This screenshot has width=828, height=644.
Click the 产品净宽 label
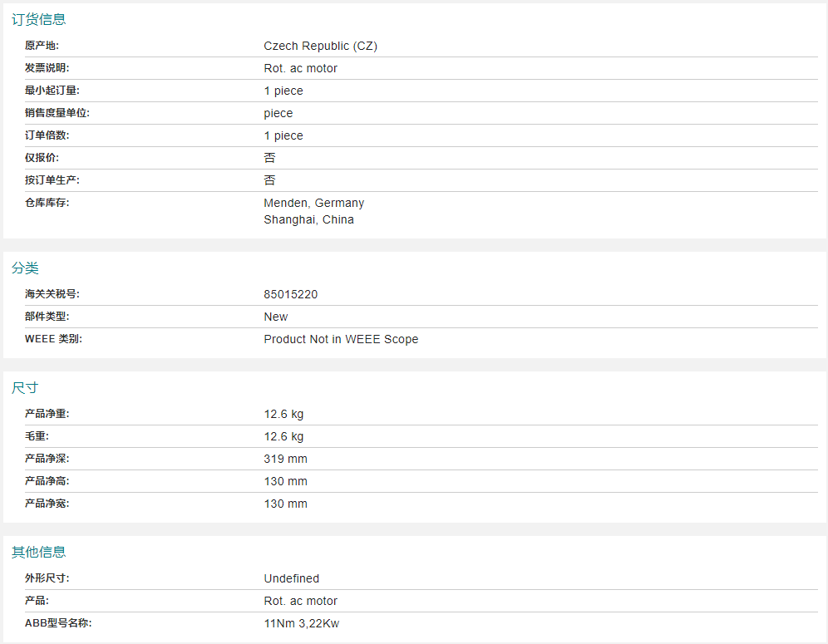tap(47, 504)
